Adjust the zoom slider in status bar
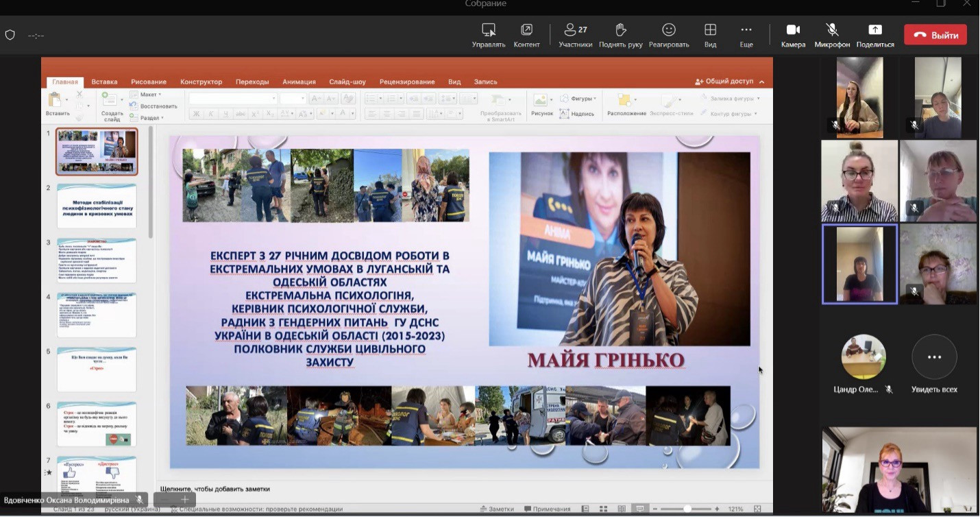The width and height of the screenshot is (980, 519). (686, 509)
